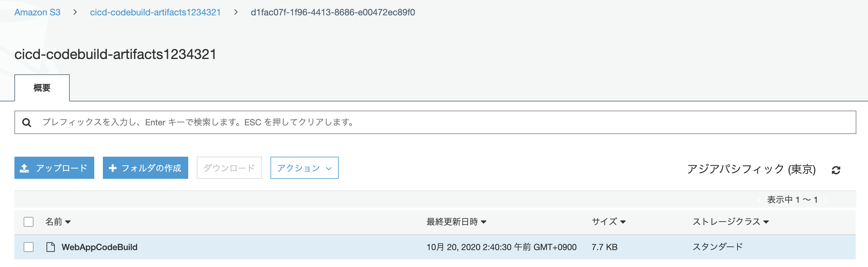Click the upload arrow icon
Image resolution: width=868 pixels, height=267 pixels.
(x=24, y=168)
